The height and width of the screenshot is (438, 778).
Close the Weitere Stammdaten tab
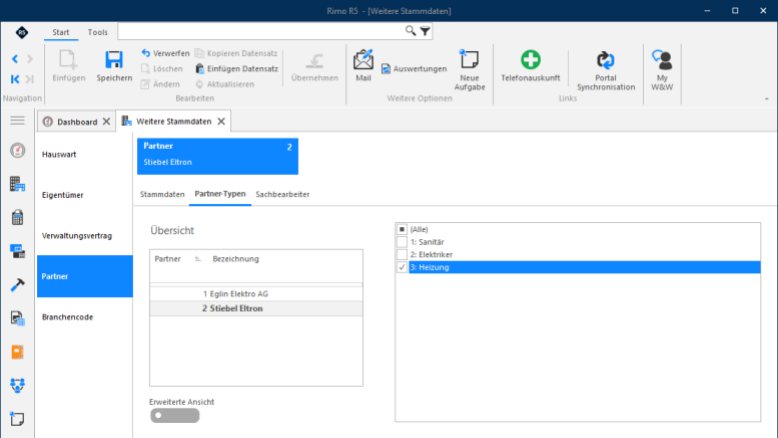[221, 122]
